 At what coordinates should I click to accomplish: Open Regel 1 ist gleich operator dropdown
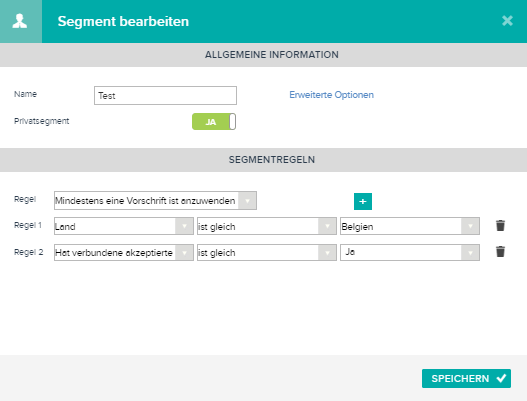267,226
